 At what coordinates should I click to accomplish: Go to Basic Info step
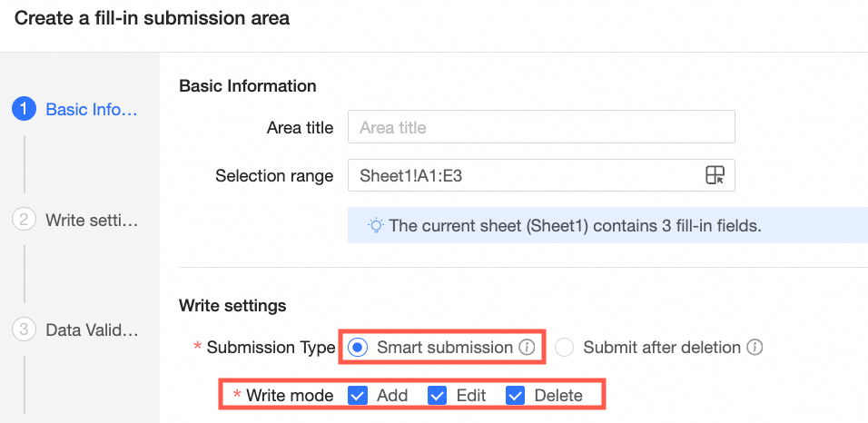point(92,110)
